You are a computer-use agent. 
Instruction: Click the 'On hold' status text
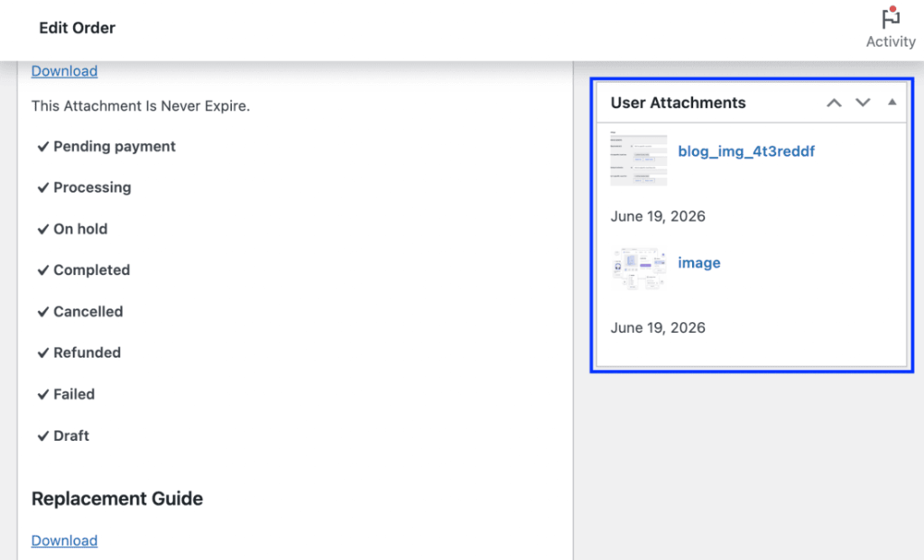point(80,229)
